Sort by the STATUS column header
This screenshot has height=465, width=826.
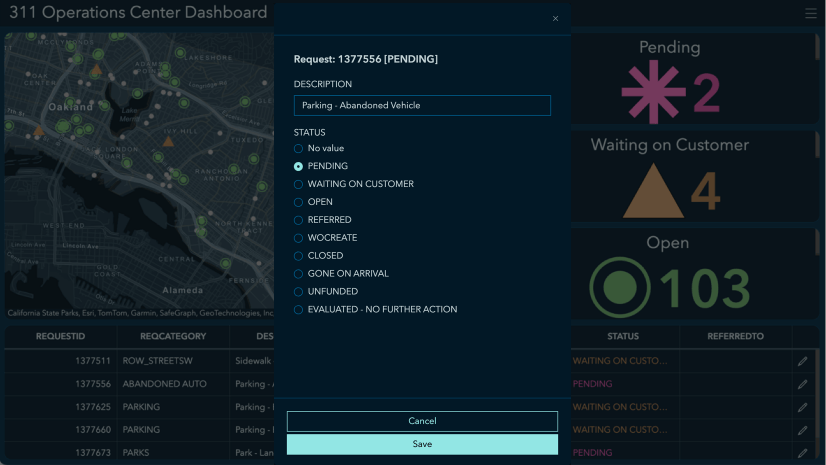pos(623,337)
